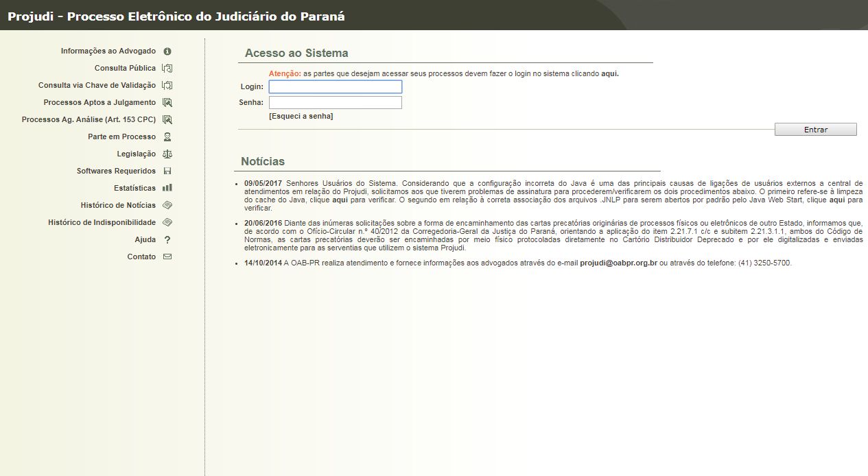Open Informações ao Advogado menu item
Image resolution: width=868 pixels, height=476 pixels.
pos(108,51)
